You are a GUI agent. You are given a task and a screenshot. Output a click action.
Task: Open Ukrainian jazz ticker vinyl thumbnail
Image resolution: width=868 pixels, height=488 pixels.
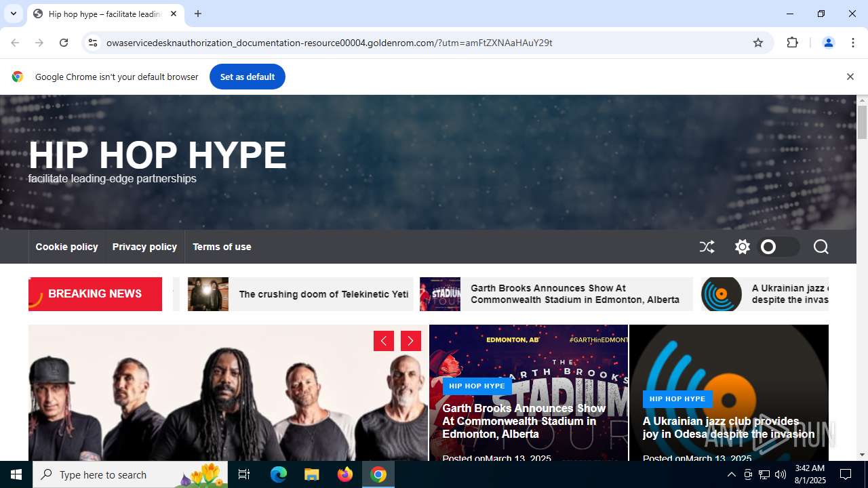point(722,294)
